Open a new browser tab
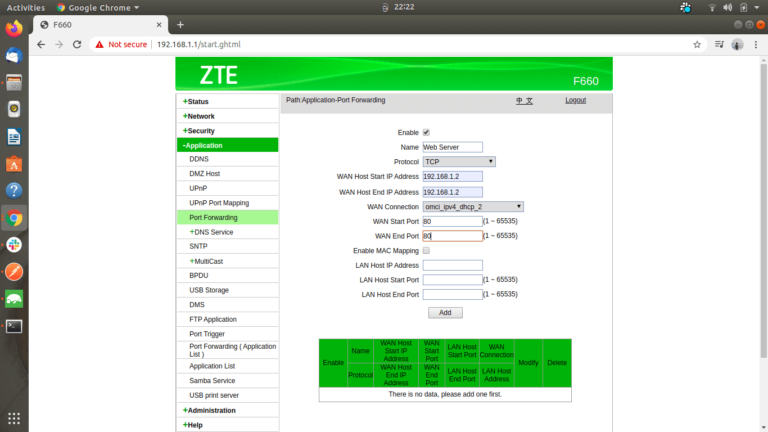 point(180,24)
